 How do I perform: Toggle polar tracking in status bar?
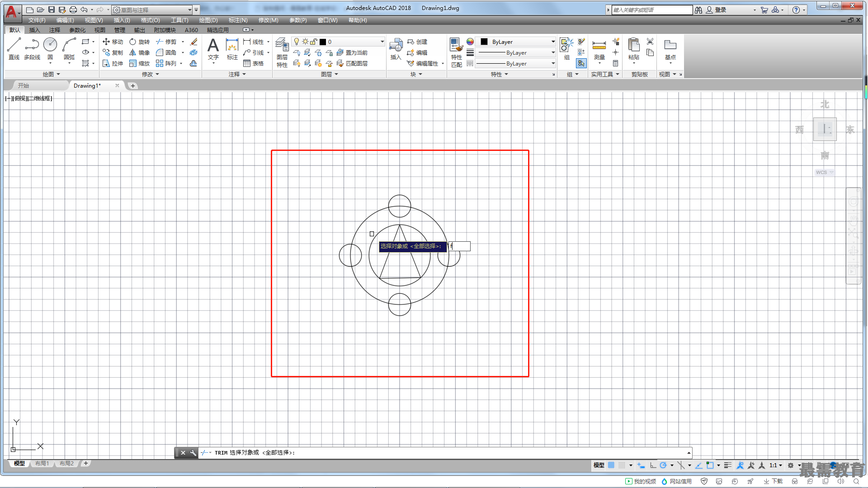[663, 465]
